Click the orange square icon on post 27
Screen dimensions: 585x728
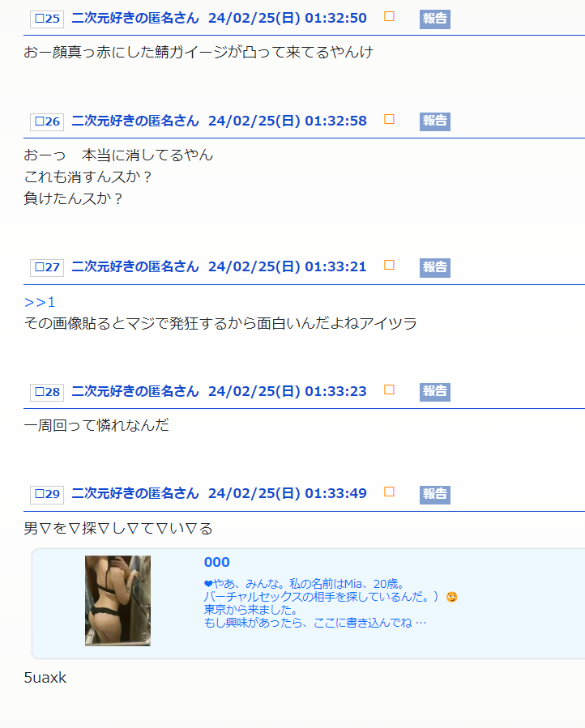(390, 266)
